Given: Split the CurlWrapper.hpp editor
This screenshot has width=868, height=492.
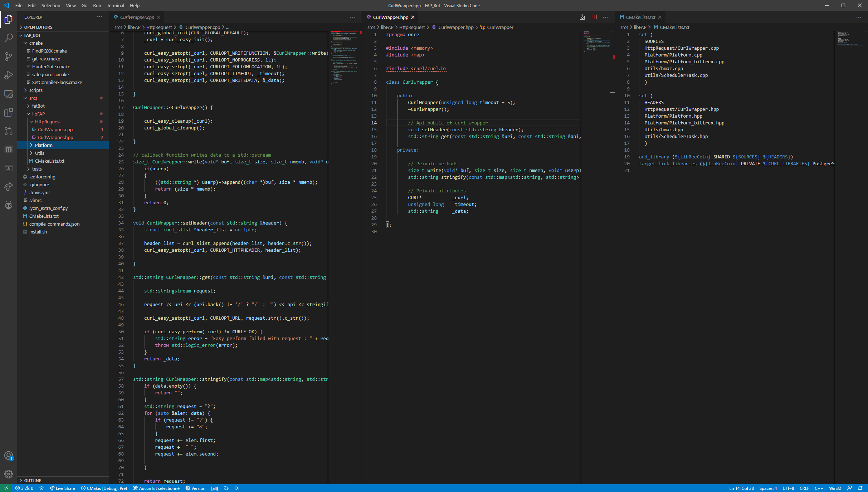Looking at the screenshot, I should click(594, 17).
